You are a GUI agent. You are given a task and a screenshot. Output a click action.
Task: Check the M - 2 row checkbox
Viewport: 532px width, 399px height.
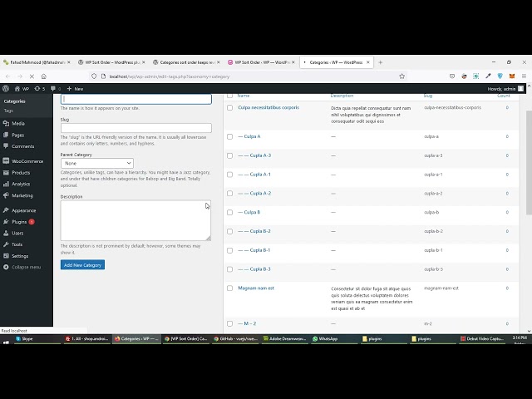tap(229, 323)
